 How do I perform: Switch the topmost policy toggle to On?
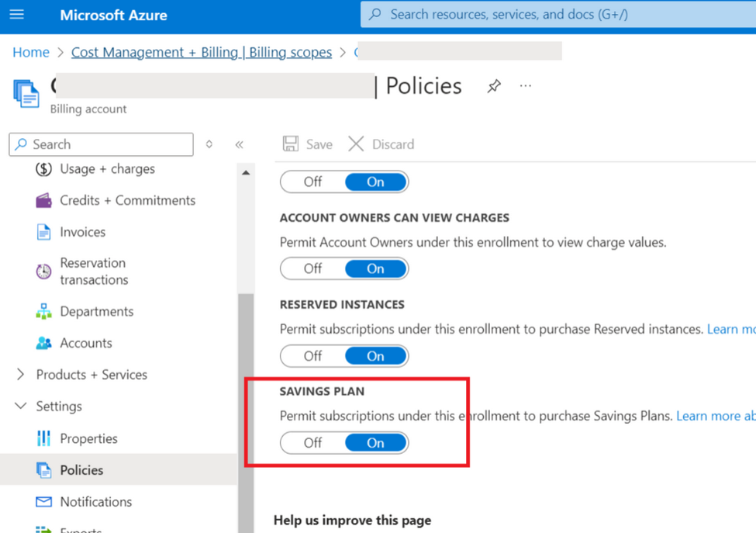375,182
